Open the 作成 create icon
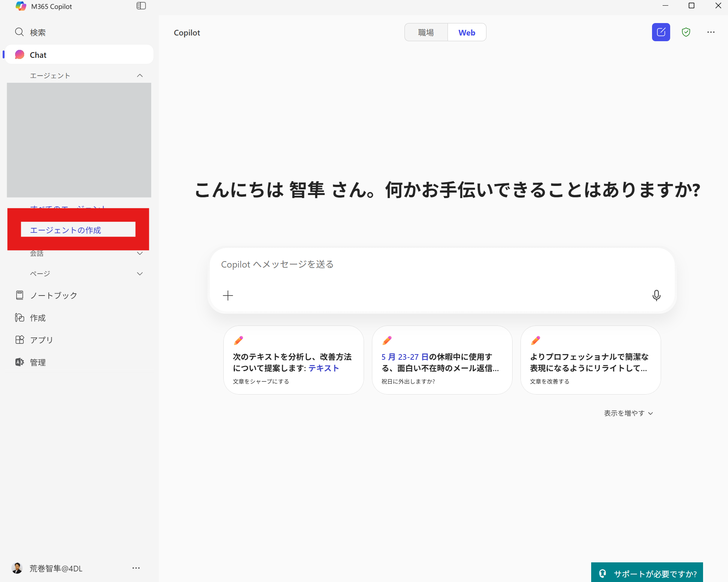728x582 pixels. tap(20, 317)
